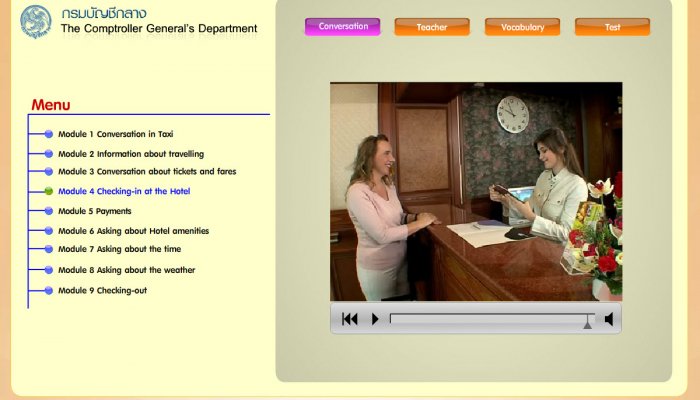Go to Module 5 Payments

point(95,211)
